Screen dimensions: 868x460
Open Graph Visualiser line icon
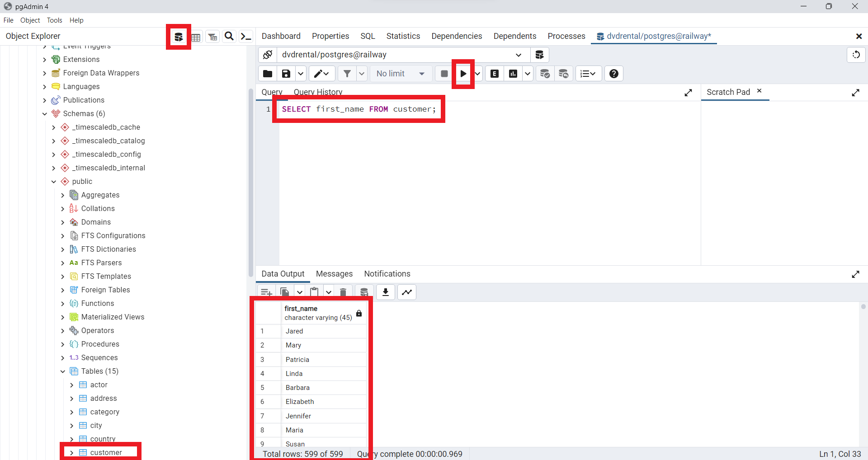point(407,292)
